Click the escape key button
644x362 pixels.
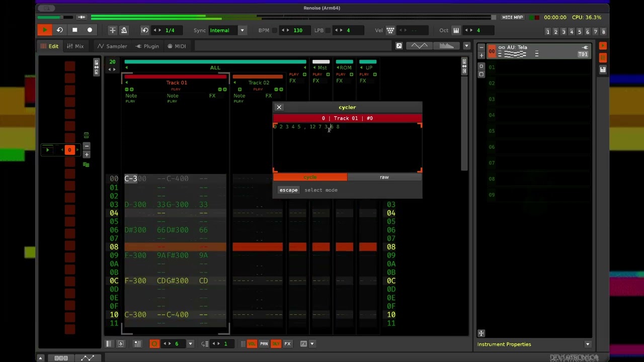click(x=288, y=190)
